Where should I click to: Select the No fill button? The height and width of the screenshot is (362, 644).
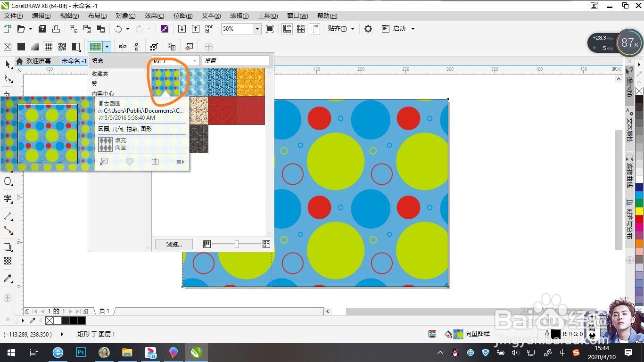point(8,47)
